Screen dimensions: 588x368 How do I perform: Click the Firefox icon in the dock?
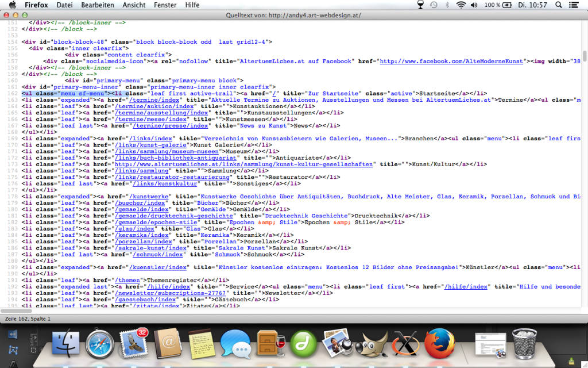coord(439,345)
